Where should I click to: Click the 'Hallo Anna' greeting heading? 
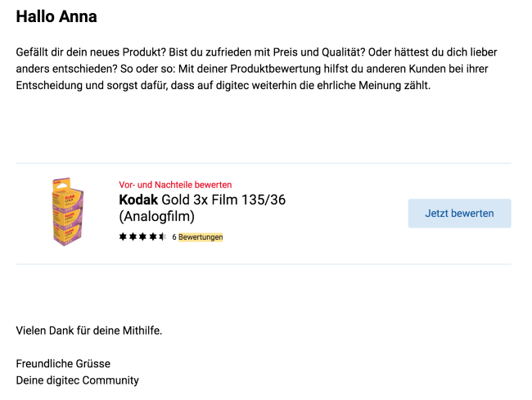[x=56, y=16]
